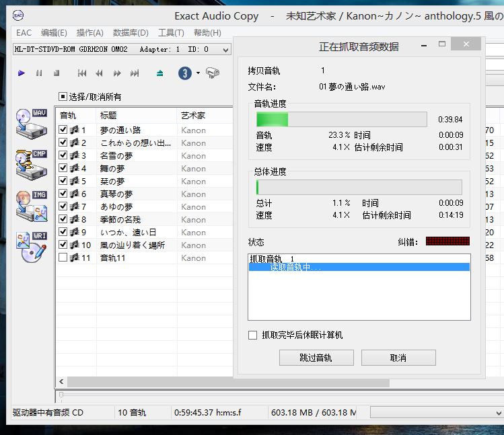Enable 抓取完毕后休眠计算机 checkbox
The width and height of the screenshot is (504, 435).
click(253, 335)
